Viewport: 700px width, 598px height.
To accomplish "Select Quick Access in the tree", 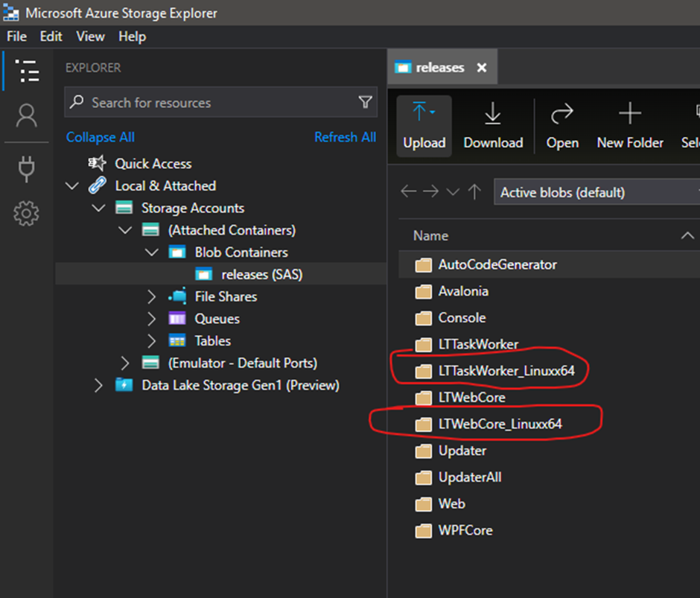I will [x=153, y=163].
